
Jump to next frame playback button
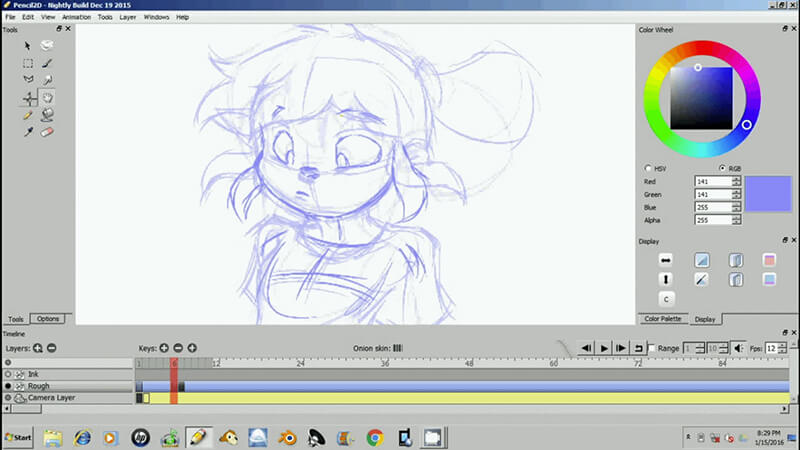pos(621,348)
